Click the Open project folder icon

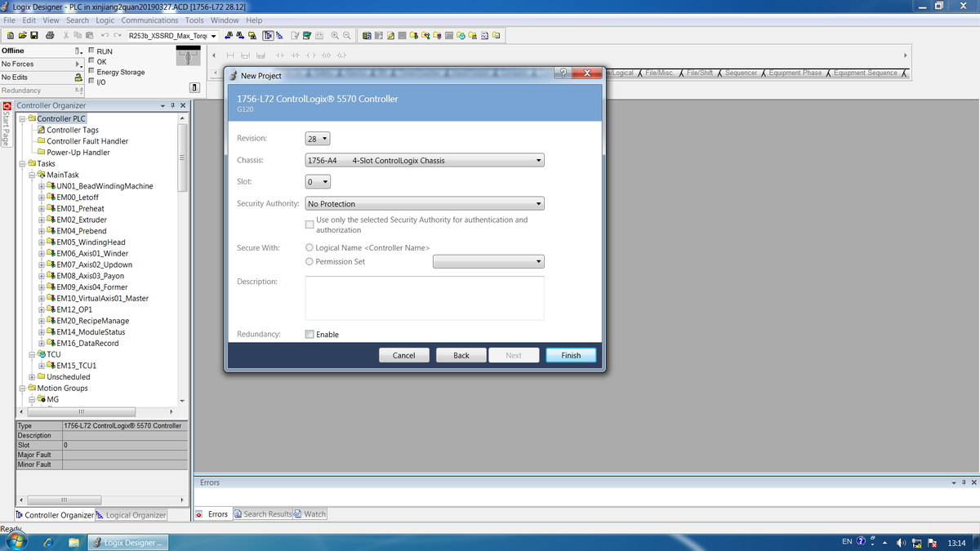point(22,36)
